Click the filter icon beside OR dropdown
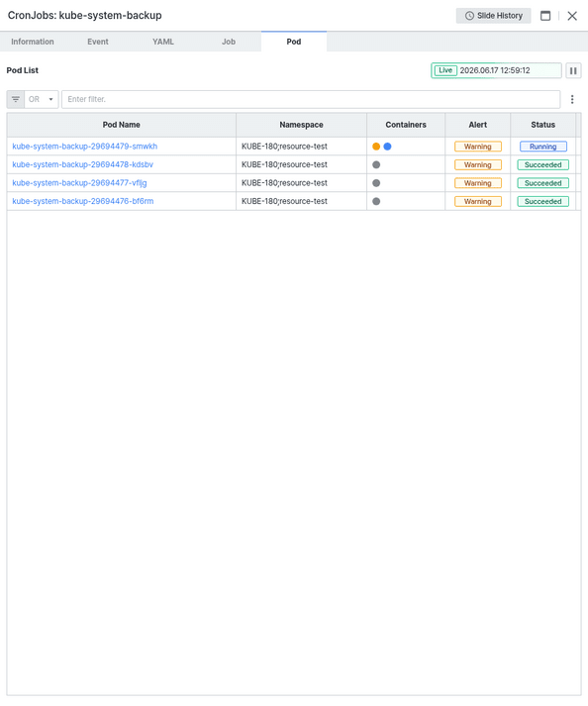The width and height of the screenshot is (588, 706). click(15, 99)
